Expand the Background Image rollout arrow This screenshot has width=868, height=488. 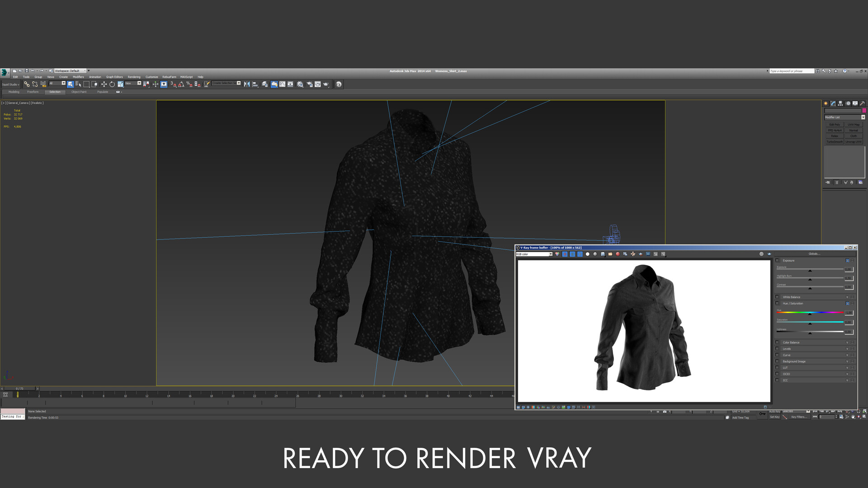(x=847, y=361)
